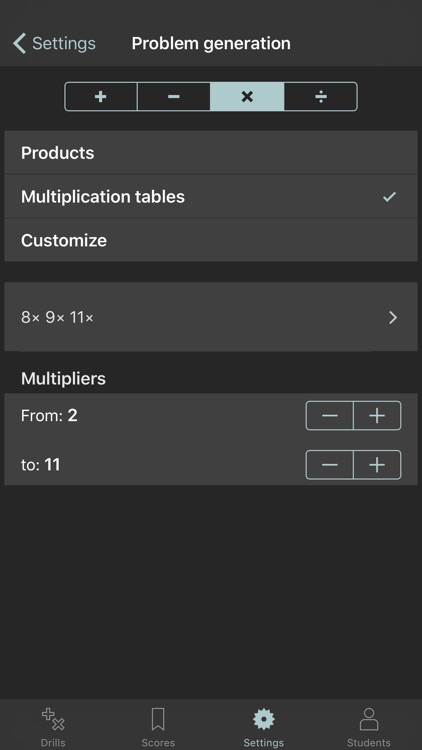Viewport: 422px width, 750px height.
Task: Select the addition (+) operation segment
Action: 101,97
